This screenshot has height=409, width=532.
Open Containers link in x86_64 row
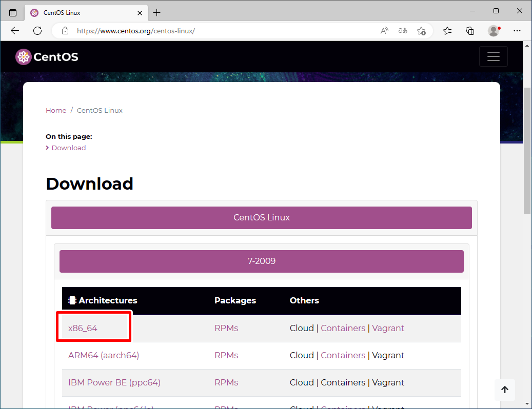click(x=343, y=328)
